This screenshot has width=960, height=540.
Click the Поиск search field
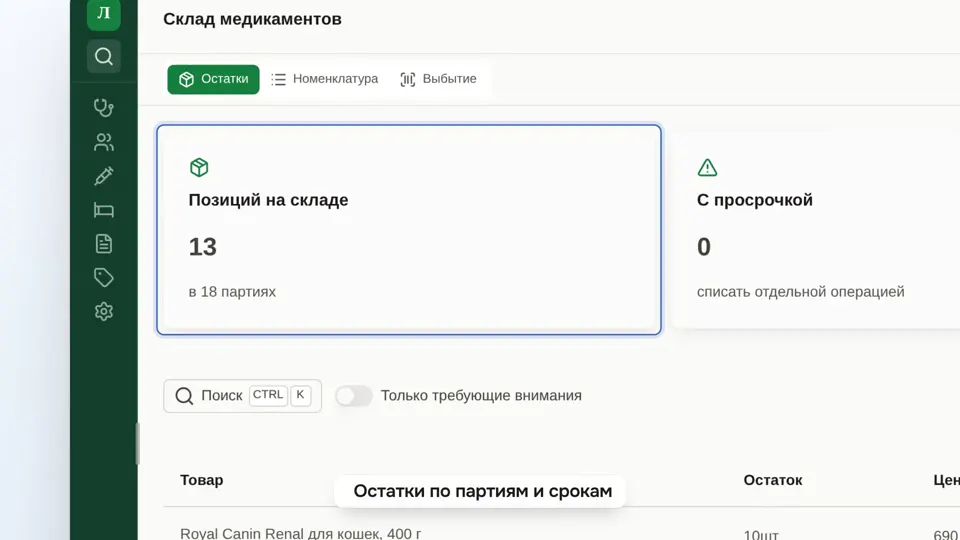(x=242, y=396)
